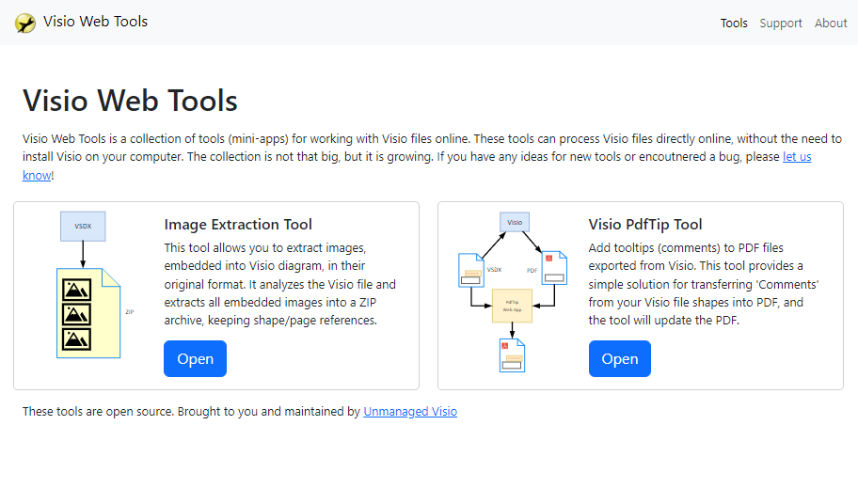Click the middle picture in ZIP icon
Viewport: 858px width, 504px height.
click(76, 314)
